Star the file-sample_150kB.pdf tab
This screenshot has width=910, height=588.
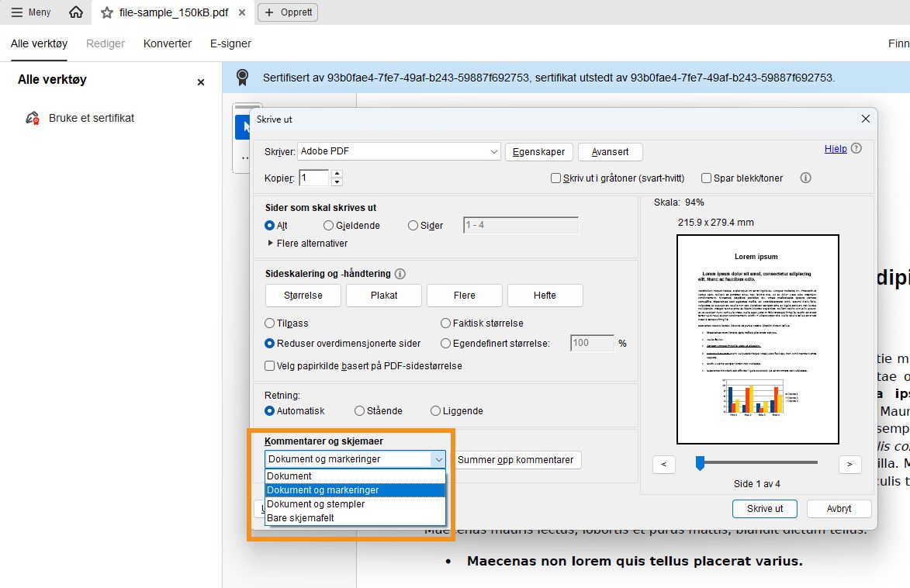pos(107,12)
